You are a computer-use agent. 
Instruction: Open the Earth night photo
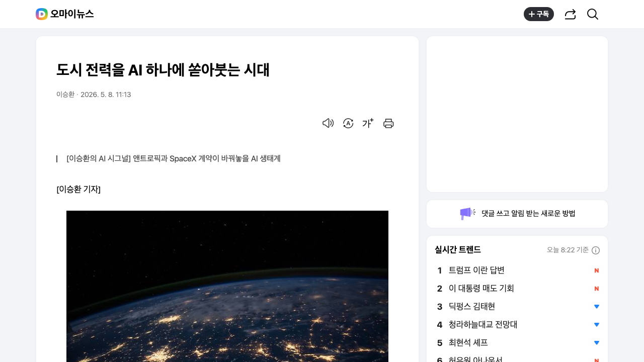227,286
